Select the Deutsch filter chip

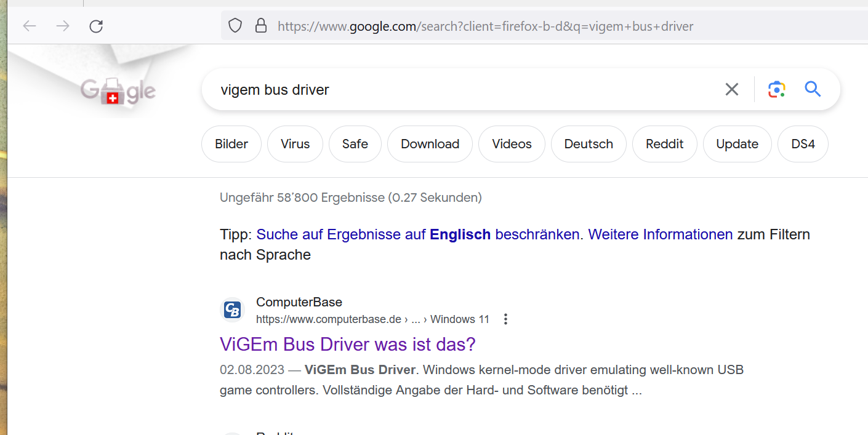[x=589, y=144]
